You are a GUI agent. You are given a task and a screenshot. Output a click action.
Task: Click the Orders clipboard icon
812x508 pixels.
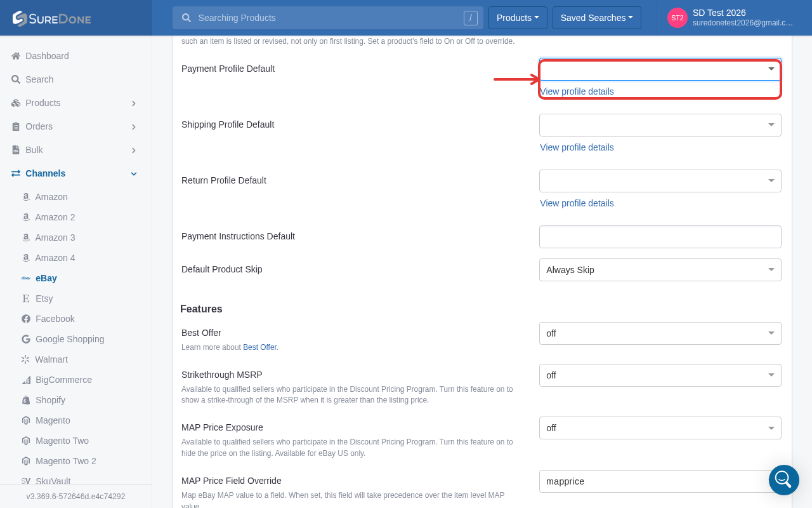16,126
